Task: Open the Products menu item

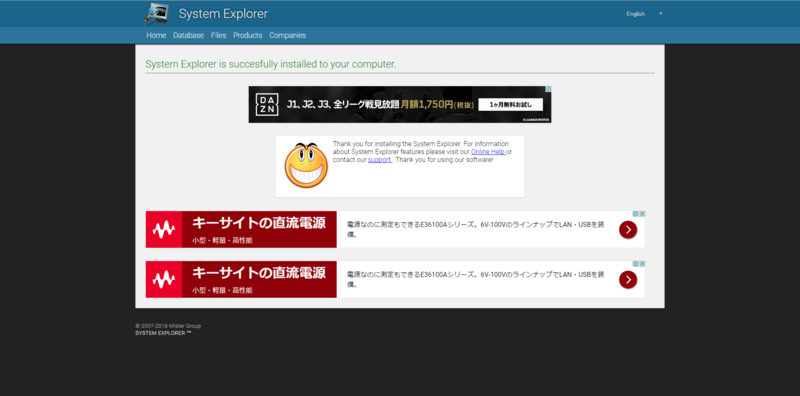Action: point(247,35)
